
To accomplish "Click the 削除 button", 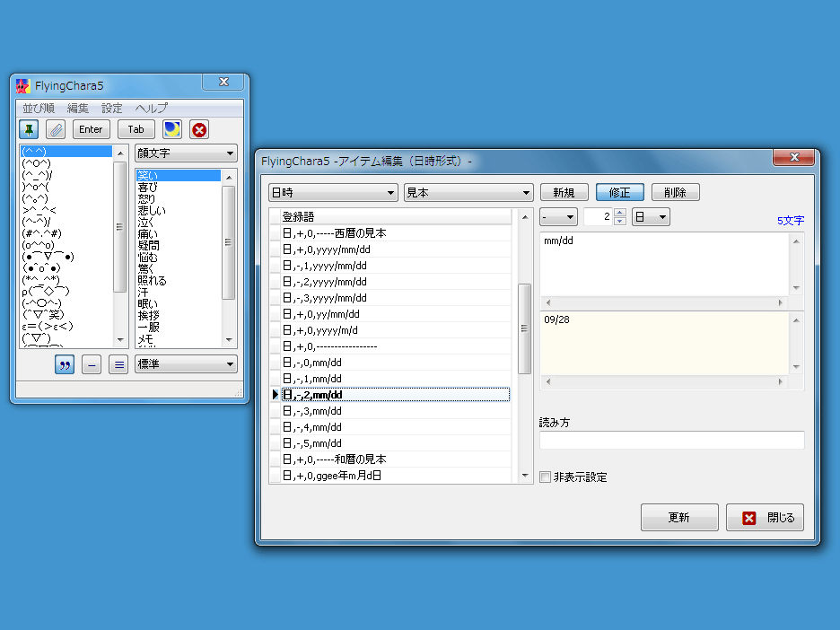I will pyautogui.click(x=676, y=192).
